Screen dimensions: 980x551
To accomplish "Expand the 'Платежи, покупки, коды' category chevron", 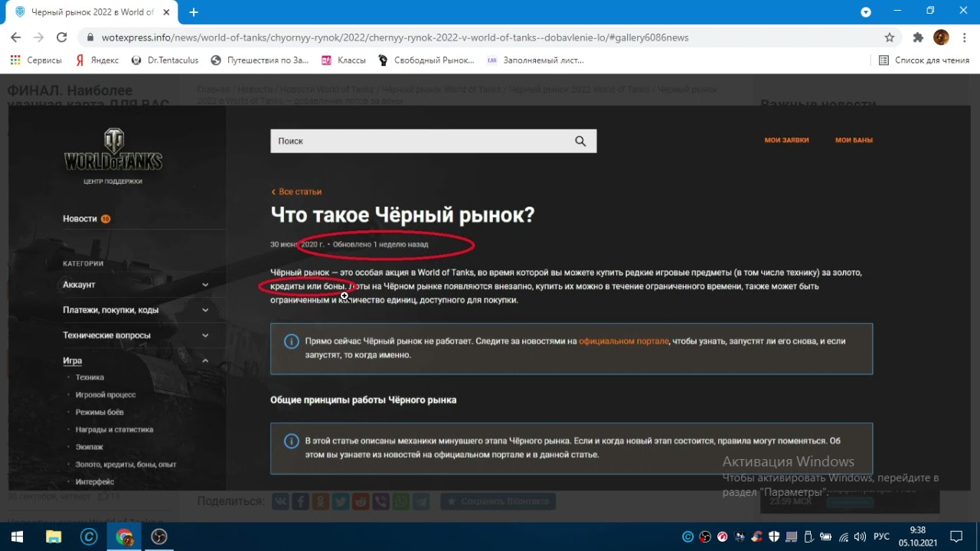I will pos(205,310).
